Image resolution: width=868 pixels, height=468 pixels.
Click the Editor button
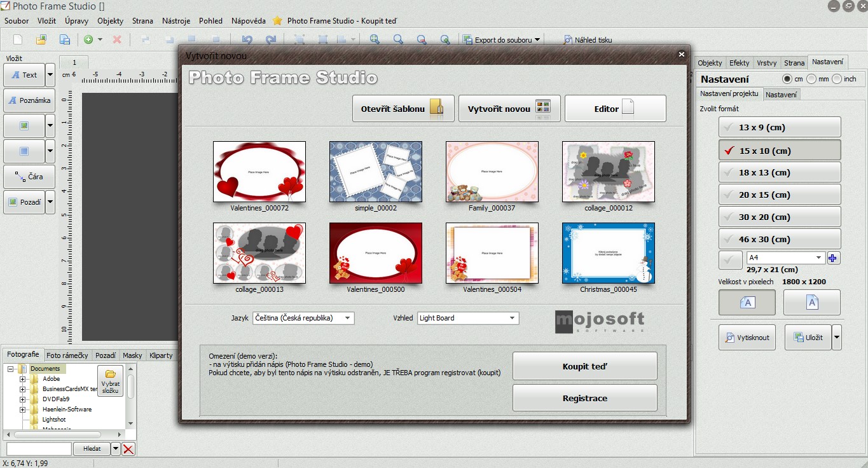tap(616, 109)
